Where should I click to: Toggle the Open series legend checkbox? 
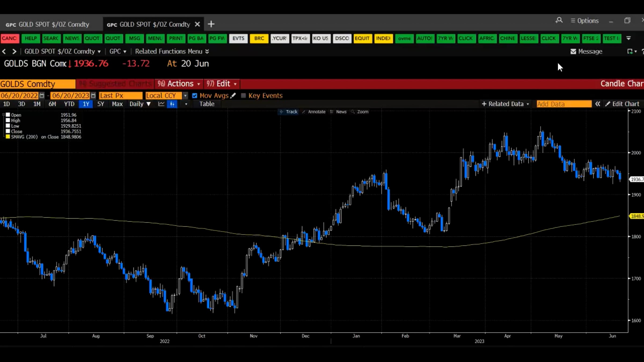pos(8,115)
